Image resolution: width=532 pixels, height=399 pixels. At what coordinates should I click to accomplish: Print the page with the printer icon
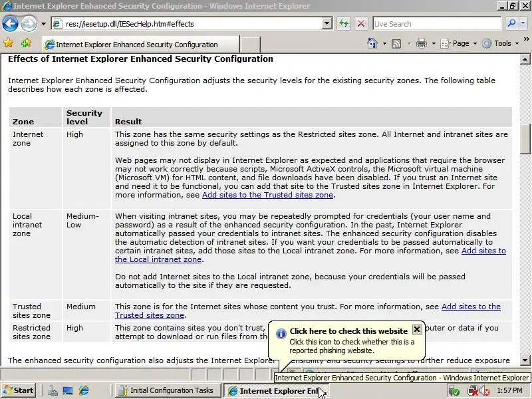point(422,43)
